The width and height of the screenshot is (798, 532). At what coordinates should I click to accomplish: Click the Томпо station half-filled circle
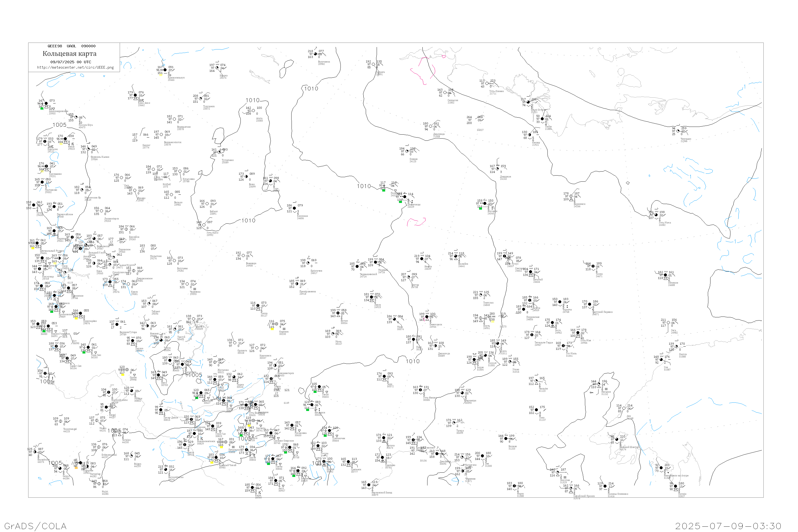point(593,266)
